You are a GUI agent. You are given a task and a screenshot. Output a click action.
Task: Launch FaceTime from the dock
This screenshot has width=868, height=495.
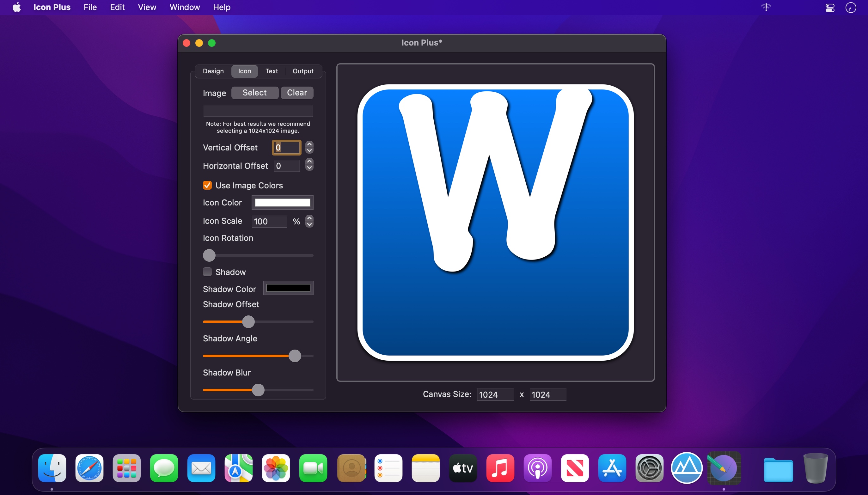(x=313, y=468)
